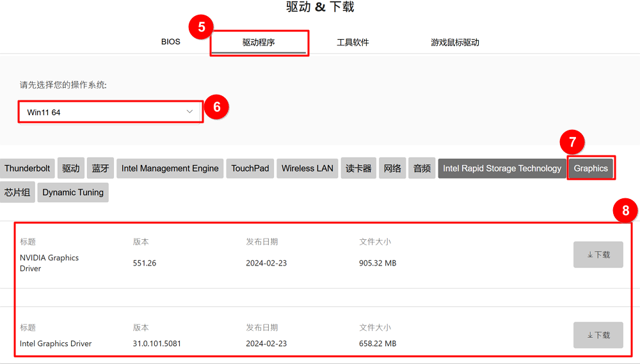Select Wireless LAN driver category
The image size is (640, 364).
pyautogui.click(x=307, y=168)
